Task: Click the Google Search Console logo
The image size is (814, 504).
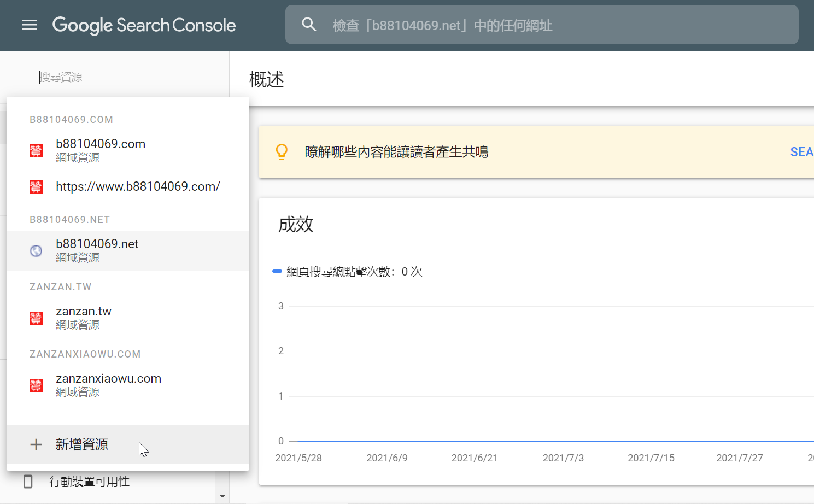Action: point(144,25)
